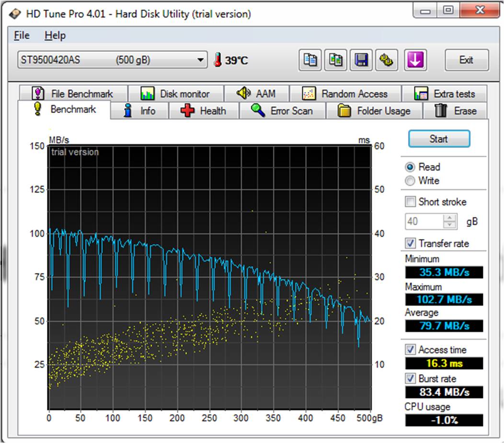The width and height of the screenshot is (504, 443).
Task: Enable the Short stroke checkbox
Action: (x=411, y=202)
